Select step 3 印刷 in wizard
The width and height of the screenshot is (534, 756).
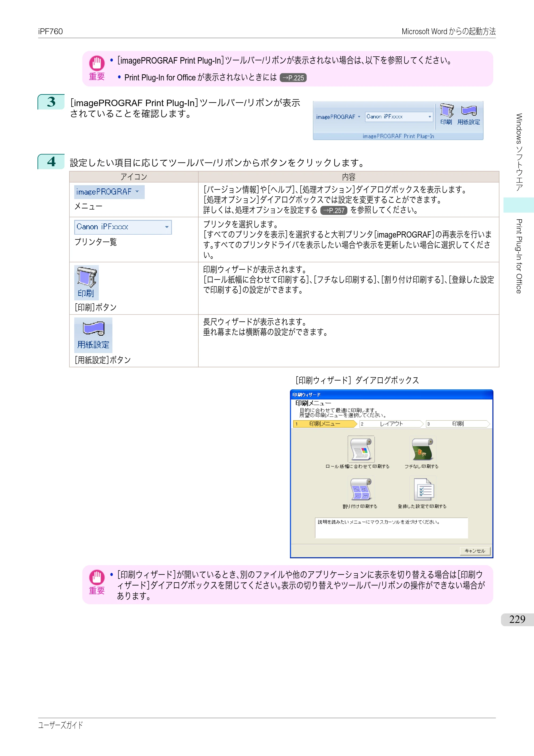coord(458,424)
